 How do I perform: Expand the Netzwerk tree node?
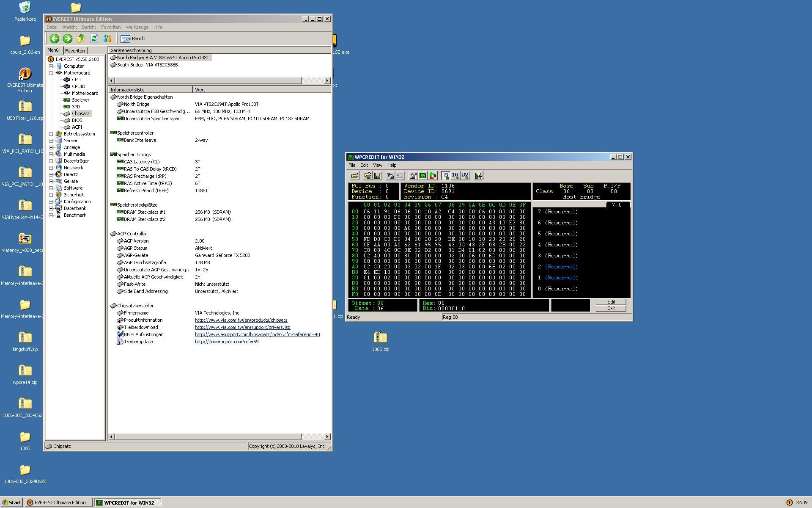click(51, 168)
